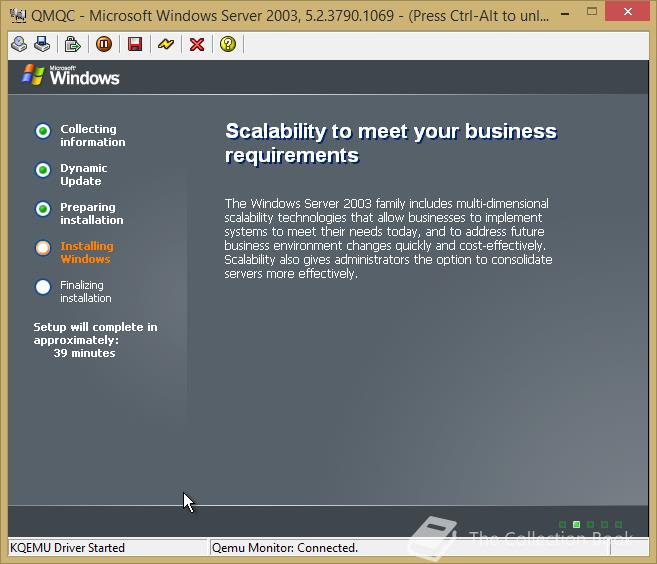Click the CD-ROM drive toolbar icon
The height and width of the screenshot is (564, 657).
(x=19, y=44)
